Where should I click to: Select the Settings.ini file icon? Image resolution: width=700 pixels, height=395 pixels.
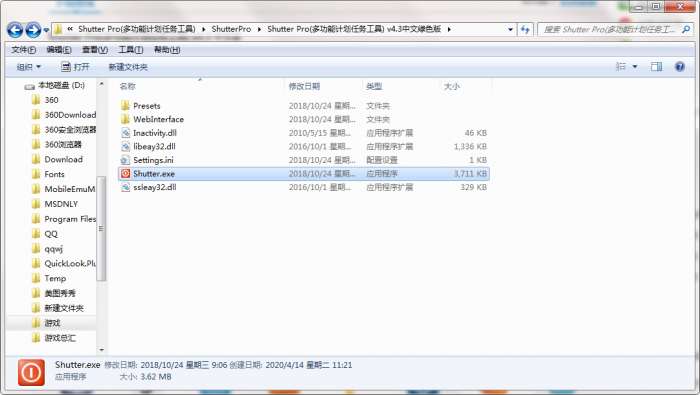(125, 160)
